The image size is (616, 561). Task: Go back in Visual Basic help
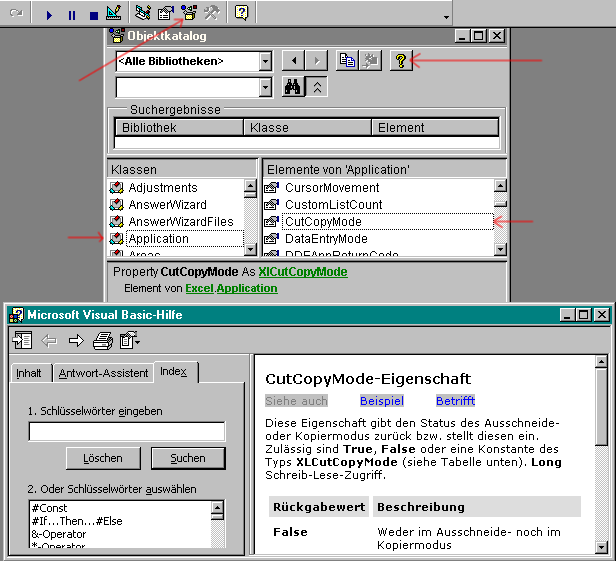click(49, 340)
